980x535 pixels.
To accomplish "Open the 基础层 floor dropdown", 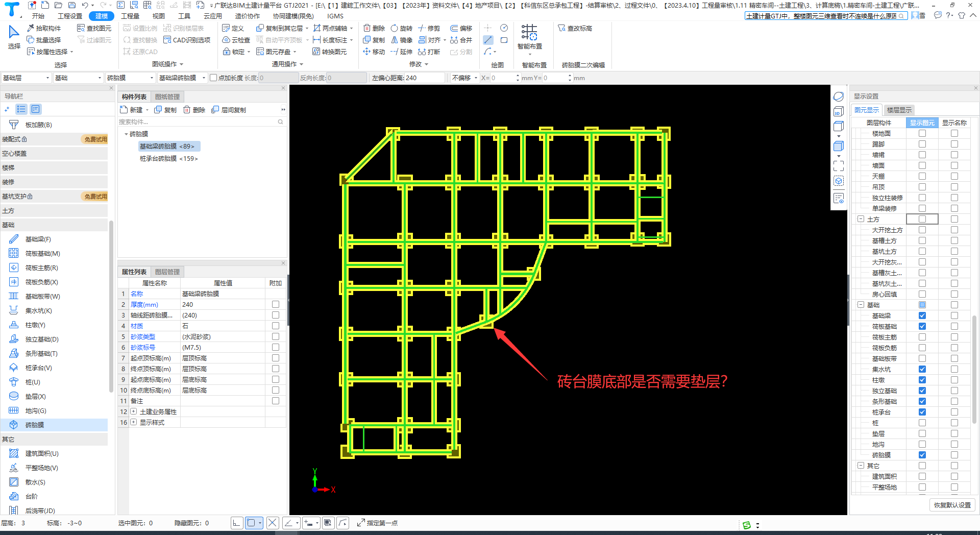I will click(x=27, y=78).
